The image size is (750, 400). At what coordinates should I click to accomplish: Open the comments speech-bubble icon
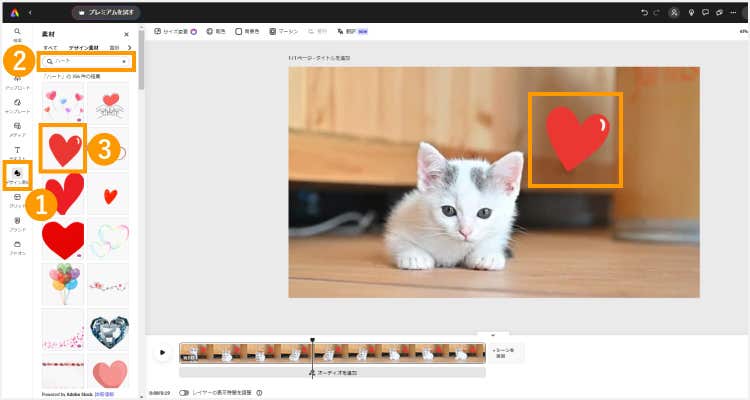coord(706,13)
